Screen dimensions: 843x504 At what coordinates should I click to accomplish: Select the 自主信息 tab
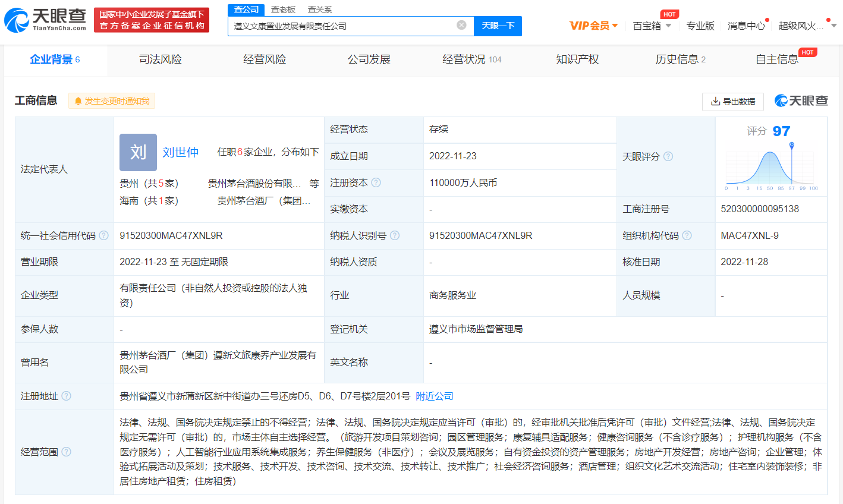(778, 59)
